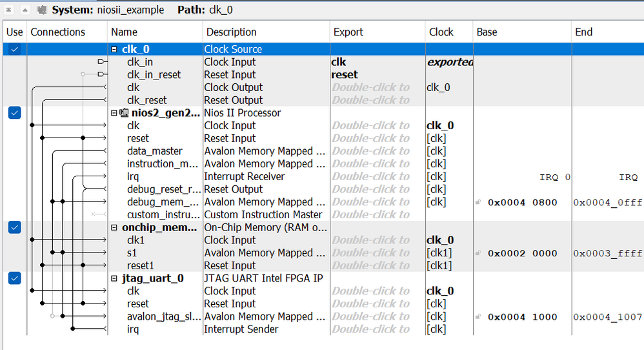This screenshot has width=644, height=350.
Task: Select the clk_0 component name
Action: [x=136, y=49]
